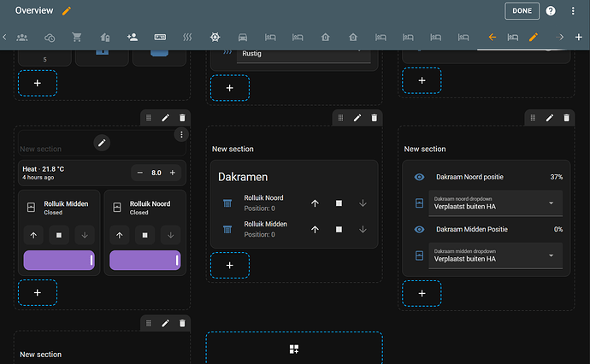Open the top bar three-dot menu
590x364 pixels.
tap(573, 11)
